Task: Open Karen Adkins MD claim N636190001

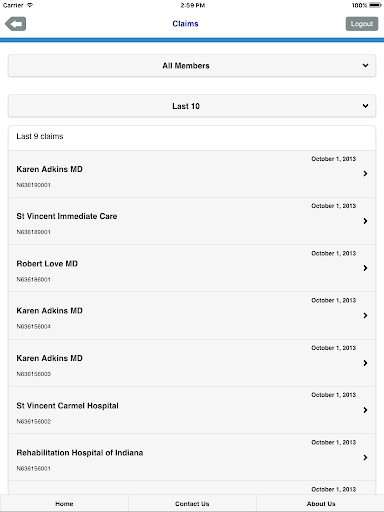Action: 192,174
